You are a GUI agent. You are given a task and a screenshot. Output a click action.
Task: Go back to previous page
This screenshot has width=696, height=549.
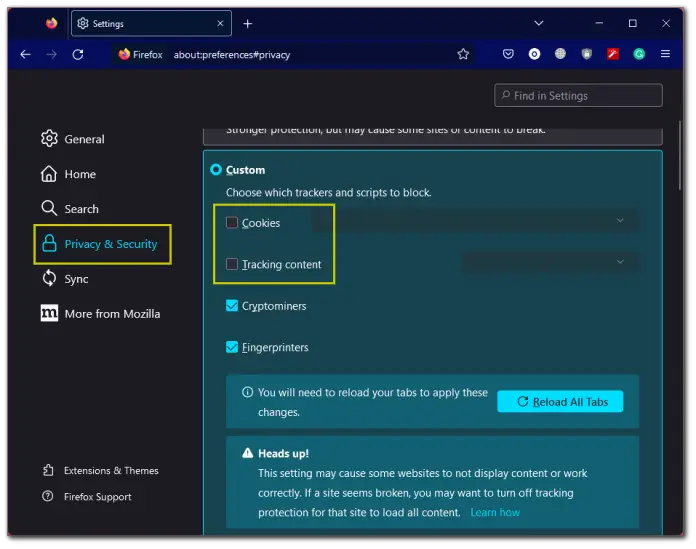tap(26, 55)
